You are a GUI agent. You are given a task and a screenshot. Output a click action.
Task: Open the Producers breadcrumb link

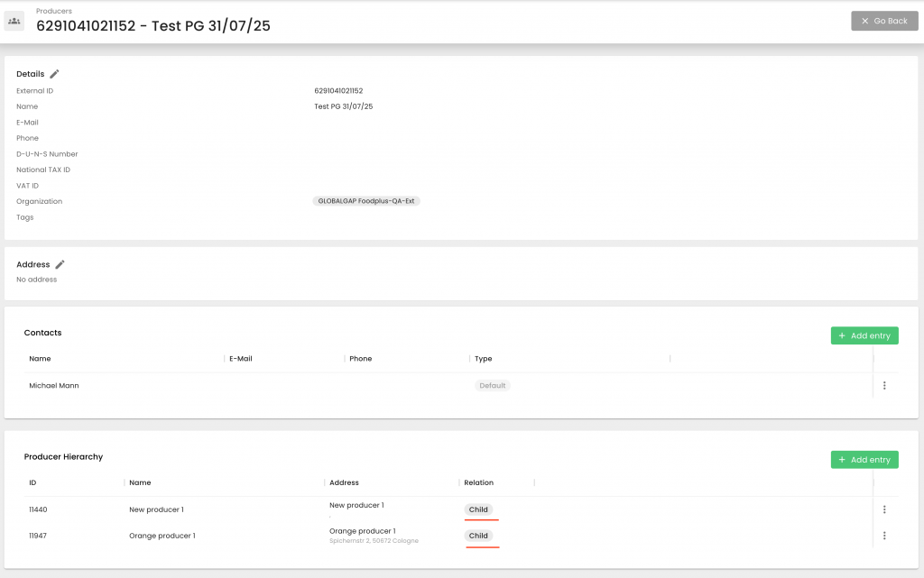[54, 11]
